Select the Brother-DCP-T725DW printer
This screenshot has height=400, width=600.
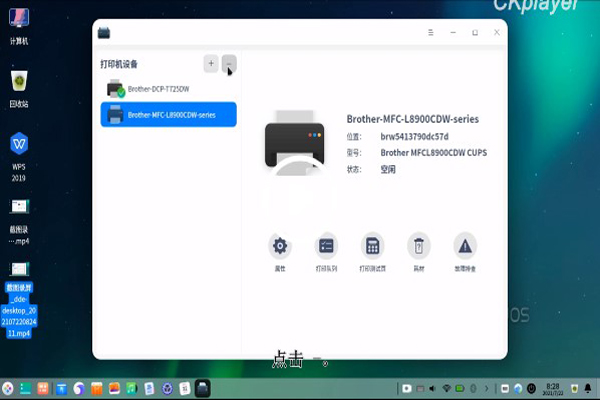tap(168, 89)
